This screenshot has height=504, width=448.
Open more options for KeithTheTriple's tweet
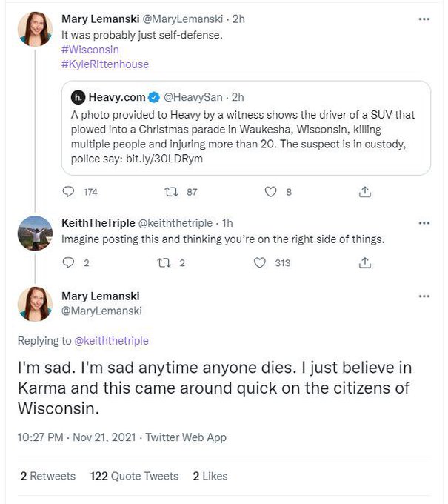click(424, 223)
